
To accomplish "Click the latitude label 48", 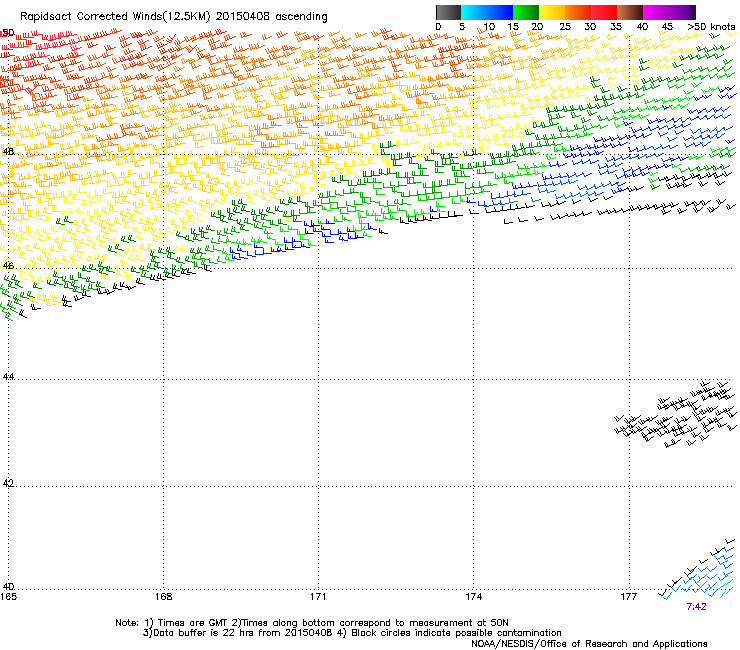I will [x=8, y=152].
